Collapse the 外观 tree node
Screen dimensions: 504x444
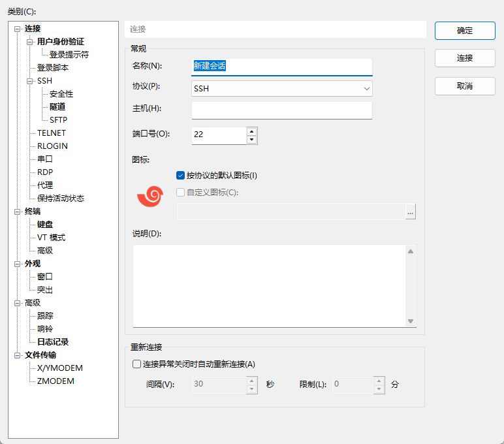click(18, 264)
